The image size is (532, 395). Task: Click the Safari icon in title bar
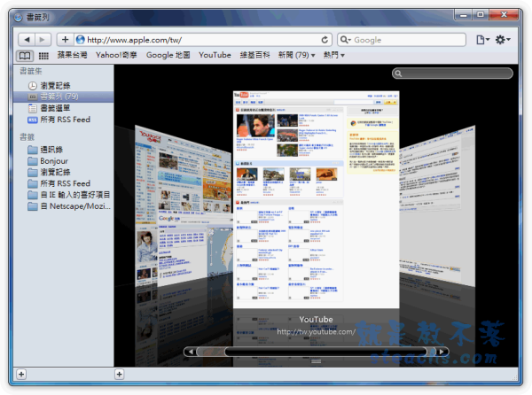(19, 18)
